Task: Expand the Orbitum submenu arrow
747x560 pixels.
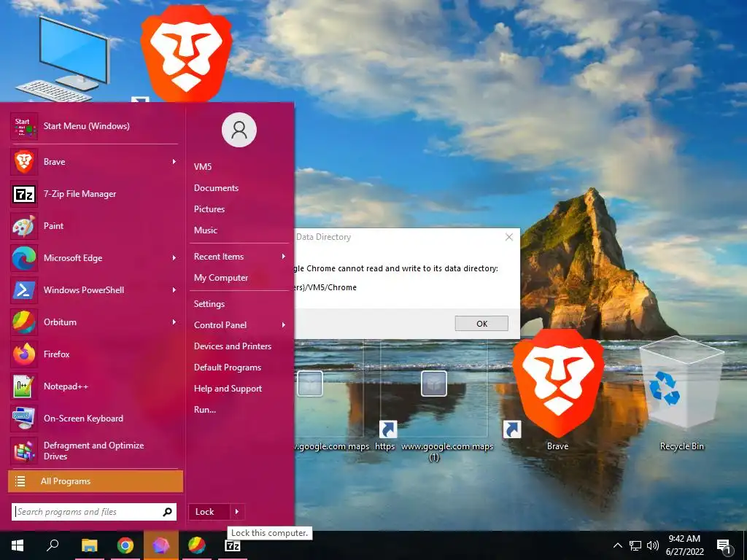Action: tap(174, 322)
